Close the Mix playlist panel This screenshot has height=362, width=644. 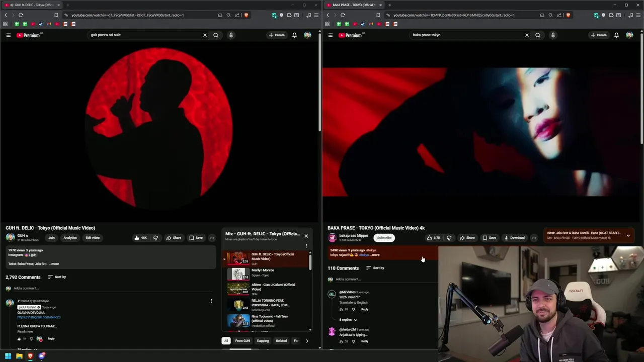point(306,236)
